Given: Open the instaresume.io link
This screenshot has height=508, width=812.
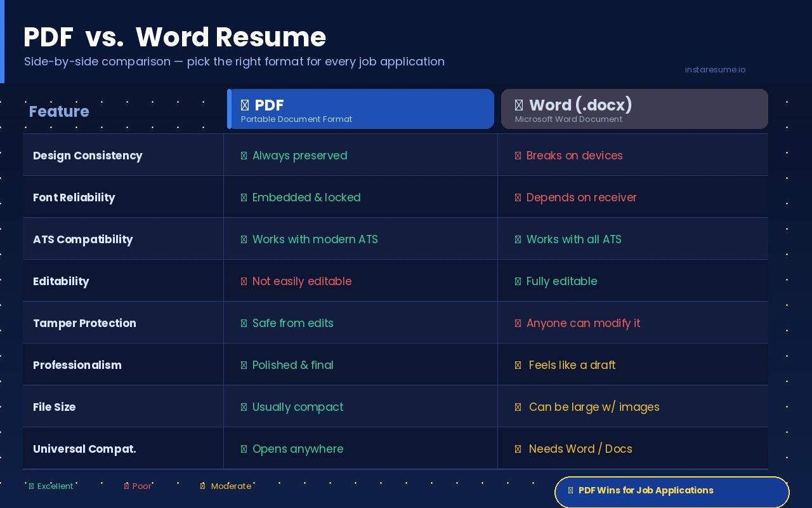Looking at the screenshot, I should 715,70.
